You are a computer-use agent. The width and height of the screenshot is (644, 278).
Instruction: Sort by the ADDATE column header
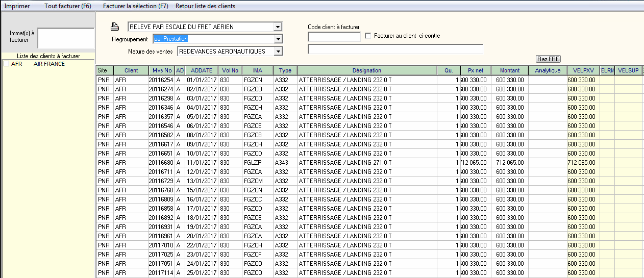point(201,70)
